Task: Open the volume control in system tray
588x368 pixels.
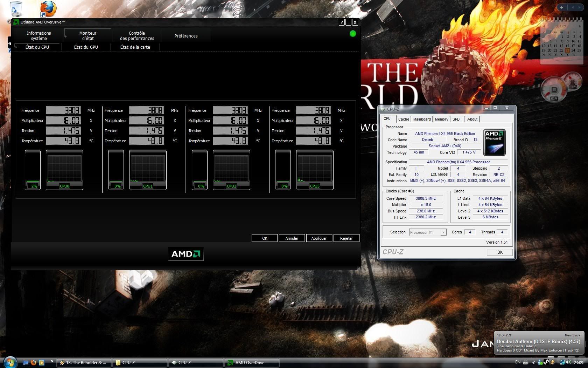Action: (568, 362)
